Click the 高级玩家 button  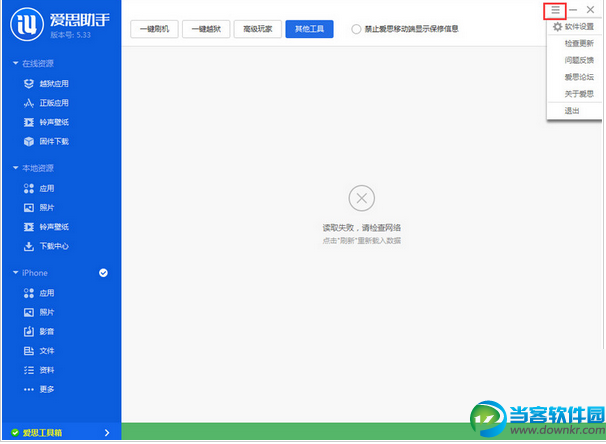click(x=257, y=29)
